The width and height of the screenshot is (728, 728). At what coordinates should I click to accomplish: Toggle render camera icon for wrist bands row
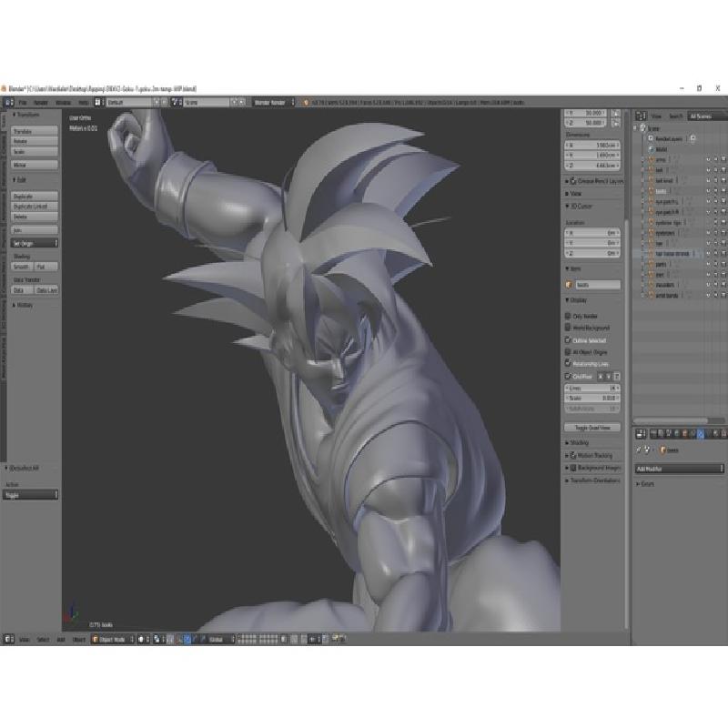point(723,295)
